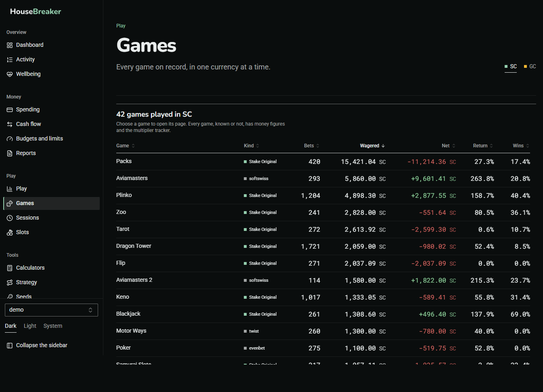543x392 pixels.
Task: Click the orange GC legend square
Action: (525, 67)
